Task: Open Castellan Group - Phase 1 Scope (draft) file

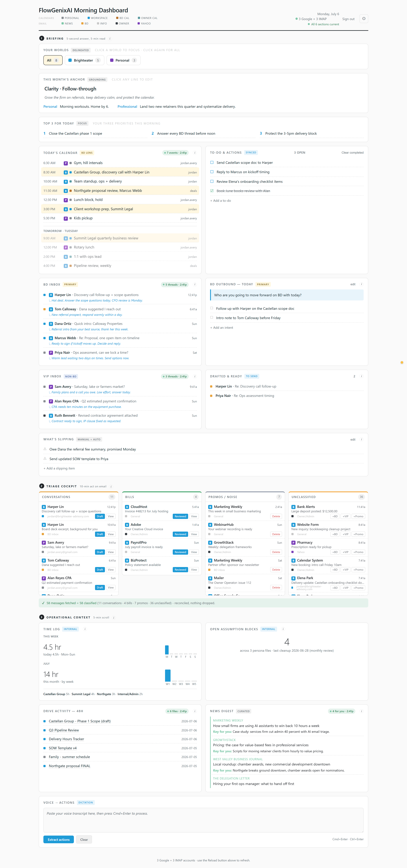Action: pos(80,721)
